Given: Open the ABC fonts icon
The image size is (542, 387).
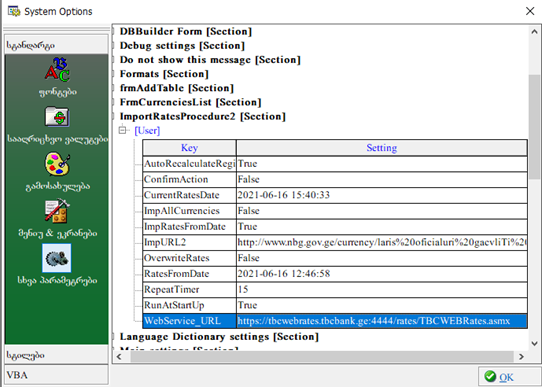Looking at the screenshot, I should click(x=57, y=70).
